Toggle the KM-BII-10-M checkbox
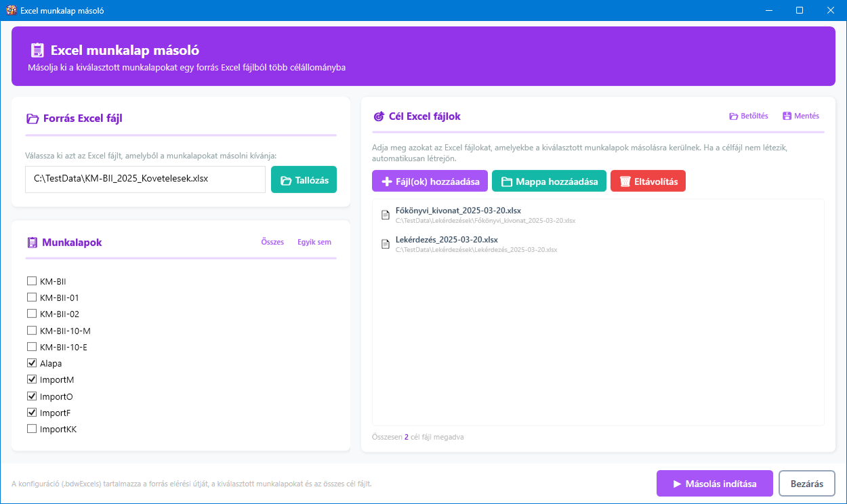This screenshot has height=504, width=847. tap(32, 331)
